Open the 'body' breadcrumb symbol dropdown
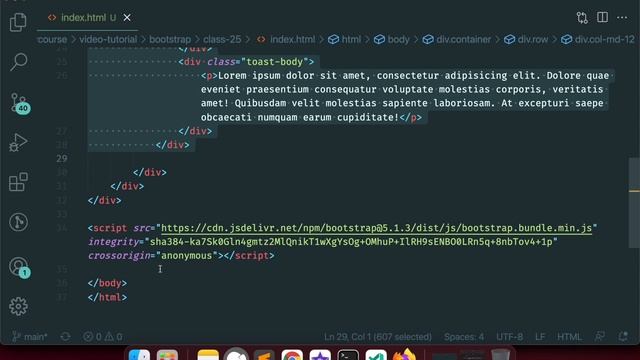The height and width of the screenshot is (360, 640). [391, 40]
